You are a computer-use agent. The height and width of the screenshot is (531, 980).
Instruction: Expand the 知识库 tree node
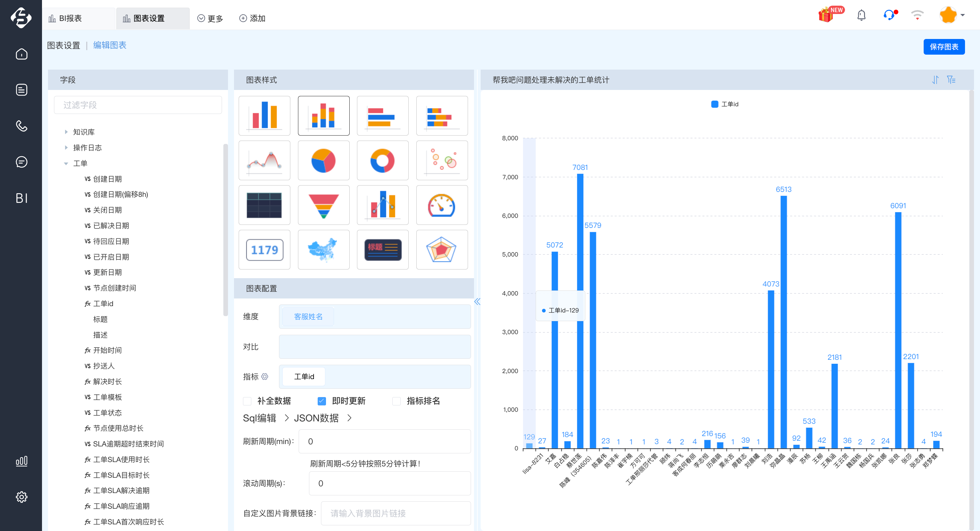(66, 132)
